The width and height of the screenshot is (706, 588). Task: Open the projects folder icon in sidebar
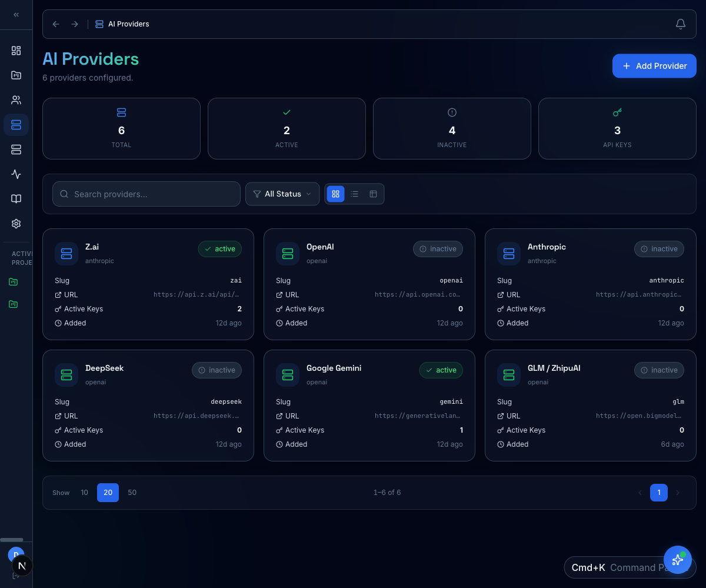click(x=16, y=75)
